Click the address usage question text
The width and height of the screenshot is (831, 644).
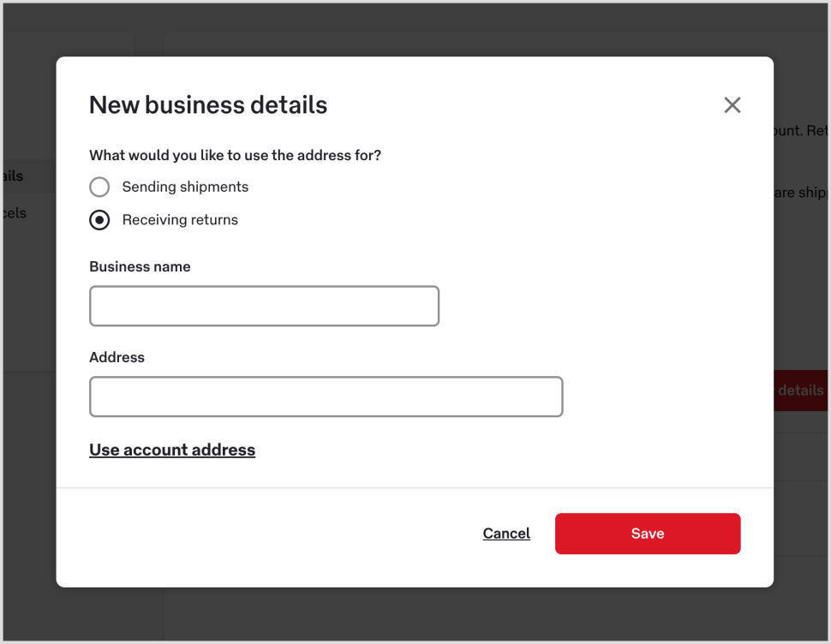[x=235, y=155]
